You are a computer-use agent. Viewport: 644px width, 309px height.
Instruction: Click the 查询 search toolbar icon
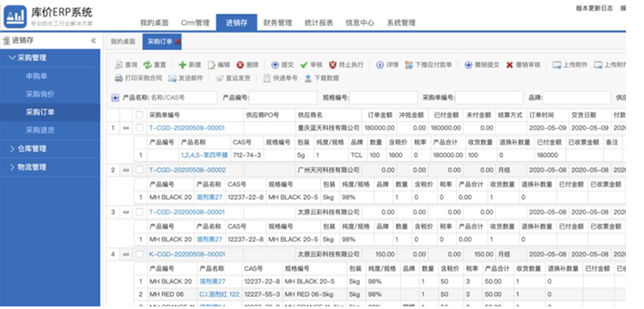[x=118, y=65]
